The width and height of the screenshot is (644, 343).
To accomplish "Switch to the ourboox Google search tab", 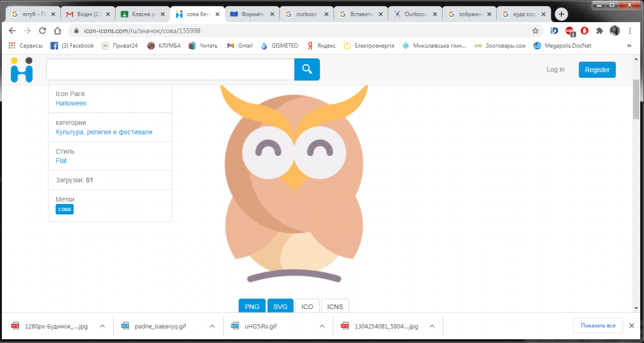I will 306,14.
